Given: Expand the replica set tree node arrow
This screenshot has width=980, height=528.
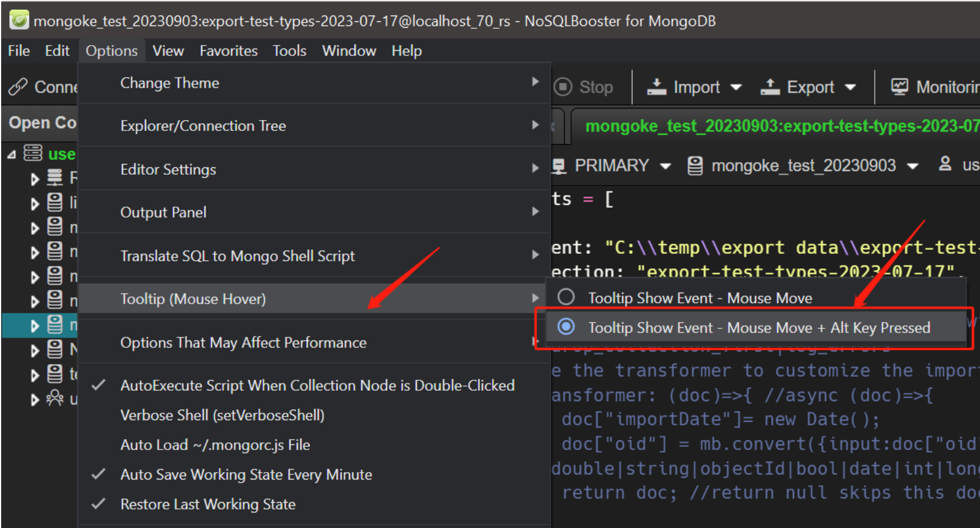Looking at the screenshot, I should pos(35,179).
